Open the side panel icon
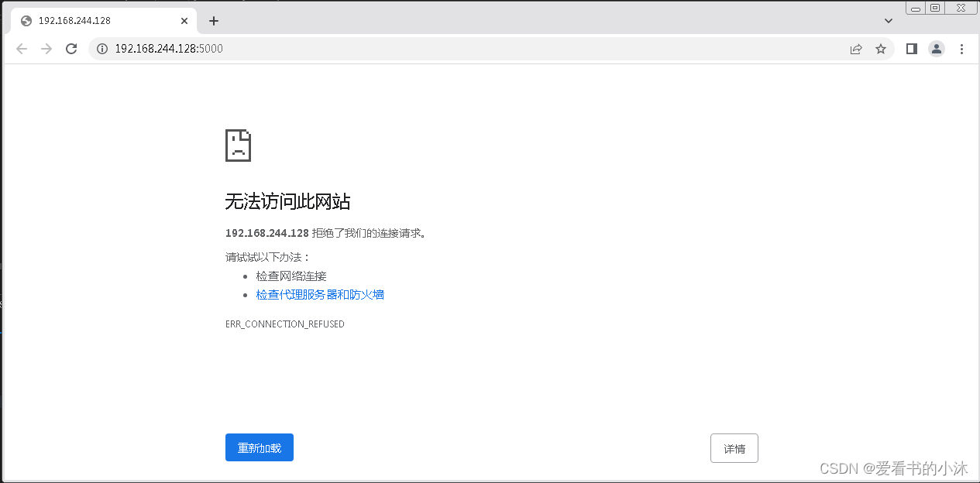980x483 pixels. point(911,48)
